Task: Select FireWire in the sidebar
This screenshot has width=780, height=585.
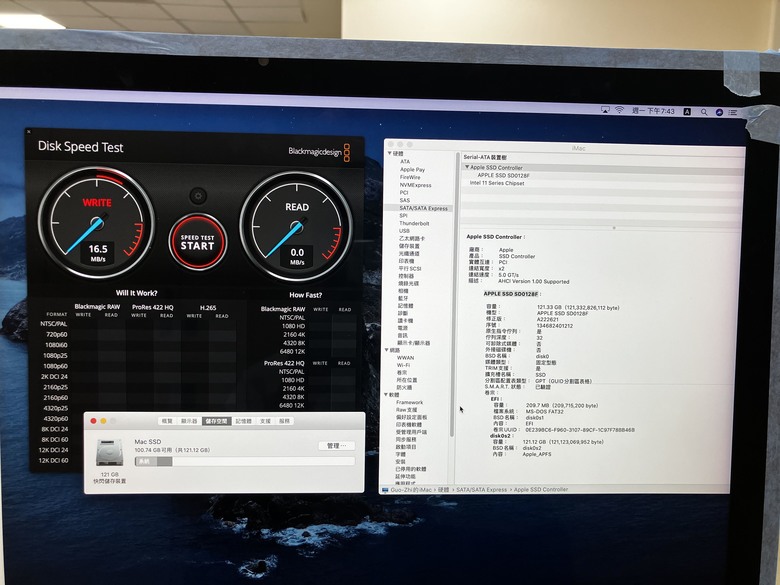Action: coord(410,177)
